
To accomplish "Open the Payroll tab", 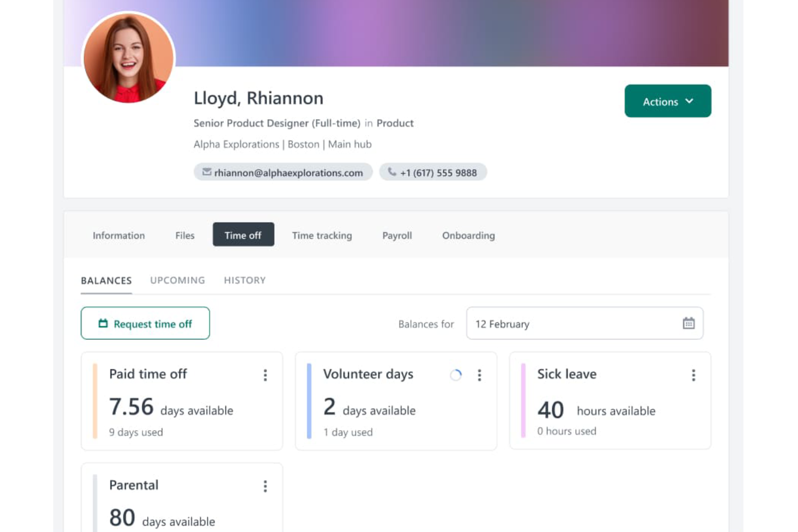I will (x=396, y=236).
